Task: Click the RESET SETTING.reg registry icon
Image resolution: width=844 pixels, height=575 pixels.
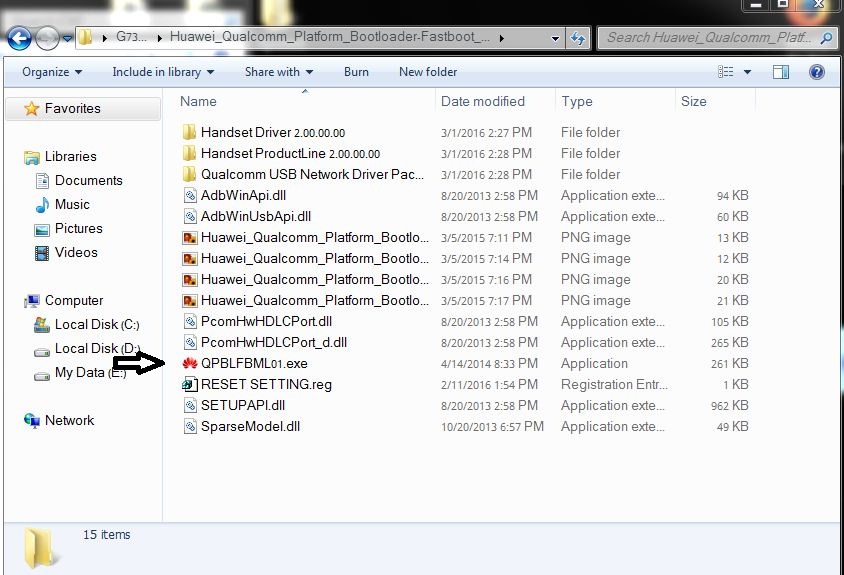Action: pyautogui.click(x=189, y=384)
